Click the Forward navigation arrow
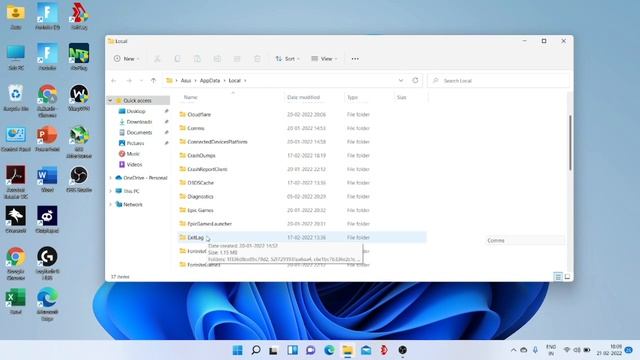The image size is (640, 360). click(x=129, y=80)
